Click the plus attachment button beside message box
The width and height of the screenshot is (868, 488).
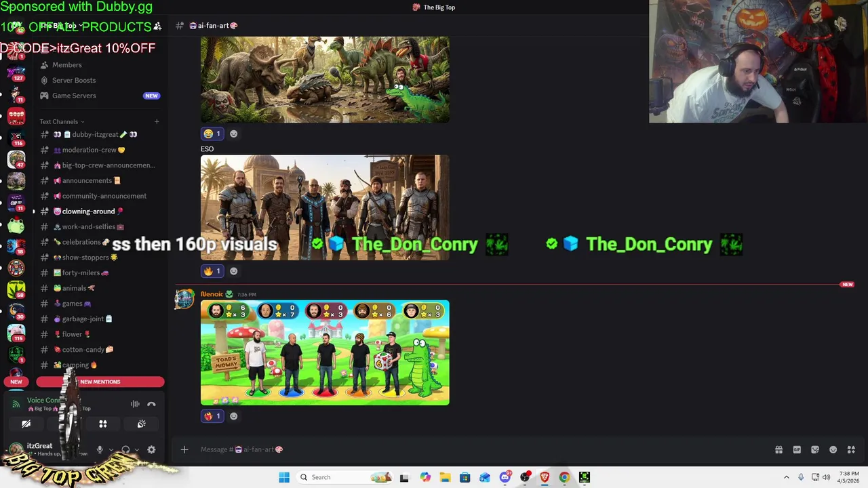click(184, 449)
